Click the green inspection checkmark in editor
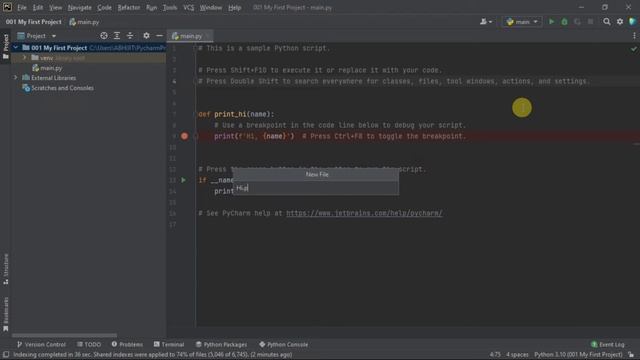Image resolution: width=640 pixels, height=360 pixels. tap(633, 49)
